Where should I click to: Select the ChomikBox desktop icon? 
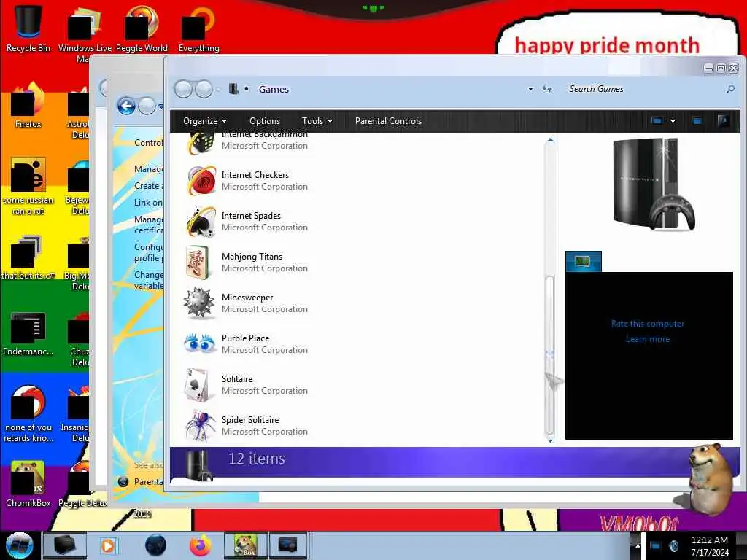[x=28, y=484]
